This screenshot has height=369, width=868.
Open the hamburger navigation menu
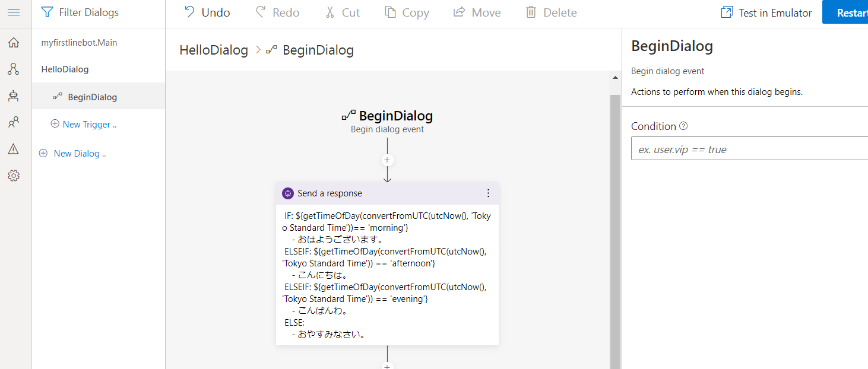(14, 12)
